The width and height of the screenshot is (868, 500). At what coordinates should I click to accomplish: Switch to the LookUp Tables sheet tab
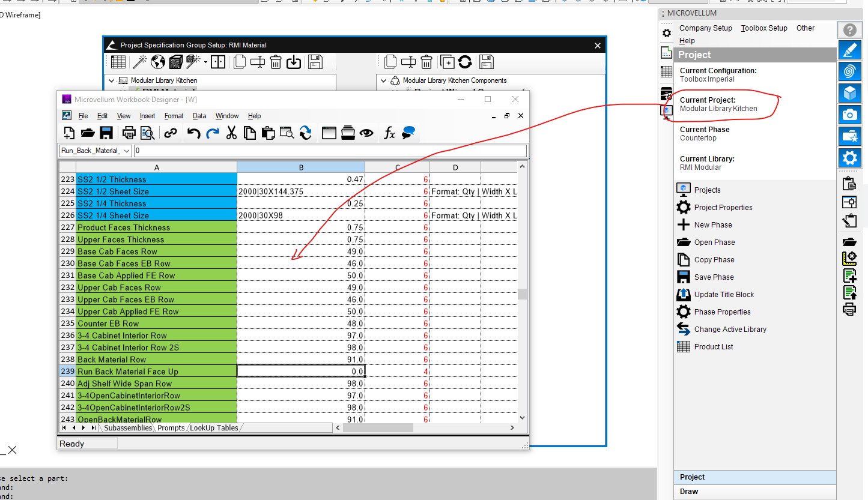[x=214, y=428]
